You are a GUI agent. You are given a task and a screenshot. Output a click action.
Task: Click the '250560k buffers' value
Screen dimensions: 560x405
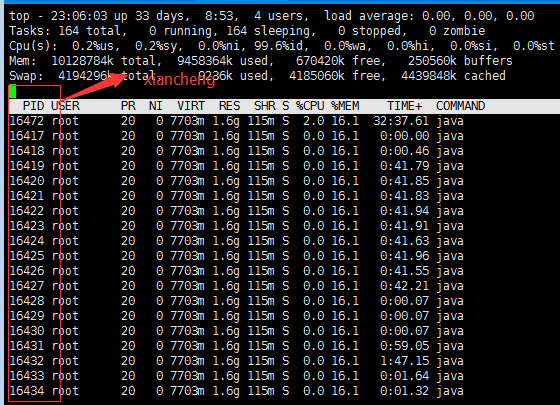460,61
